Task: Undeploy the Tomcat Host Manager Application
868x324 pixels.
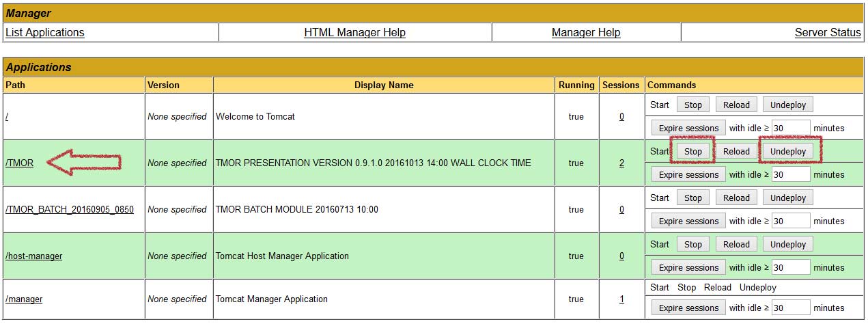Action: pos(788,244)
